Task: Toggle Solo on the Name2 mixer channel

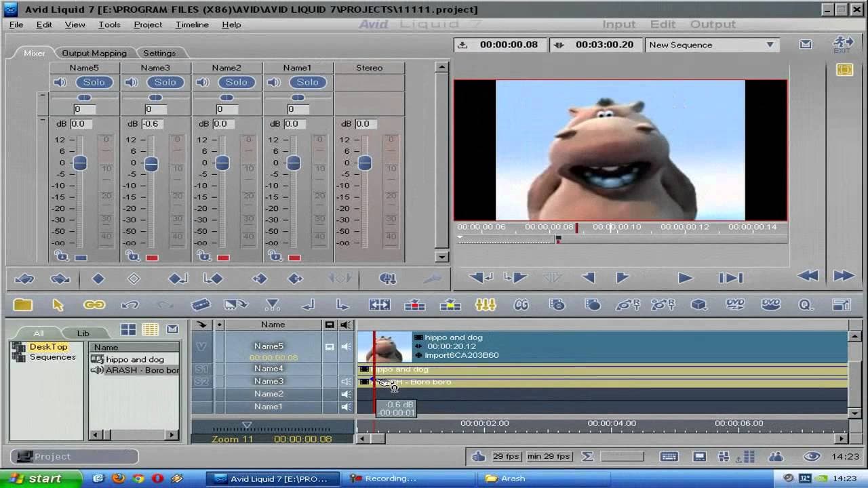Action: click(237, 82)
